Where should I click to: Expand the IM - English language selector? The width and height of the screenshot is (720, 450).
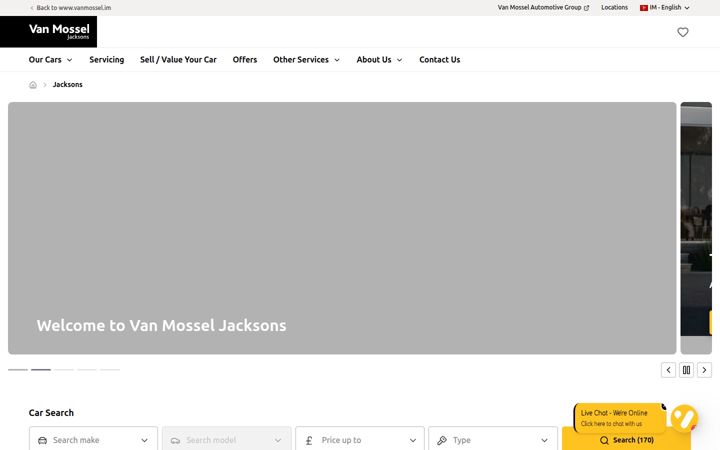click(x=664, y=8)
